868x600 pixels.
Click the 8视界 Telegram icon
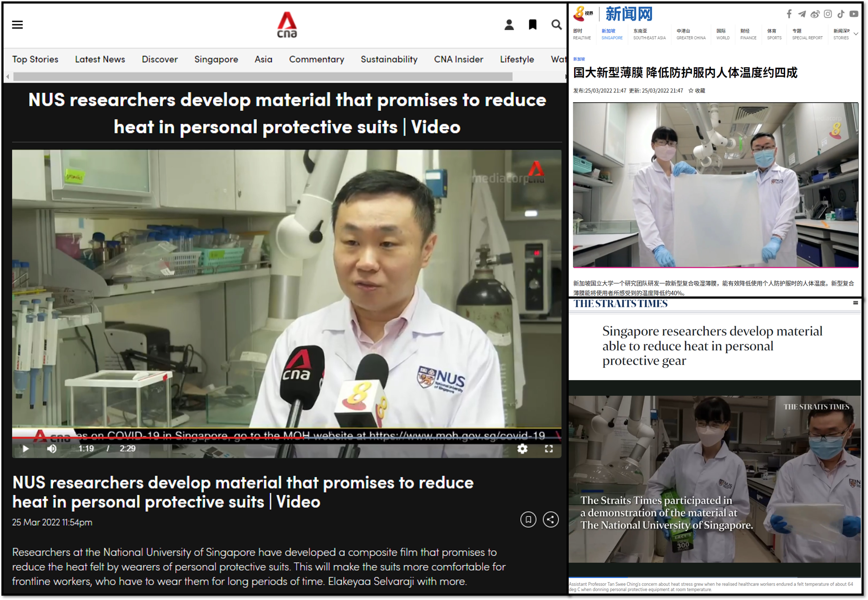point(802,14)
